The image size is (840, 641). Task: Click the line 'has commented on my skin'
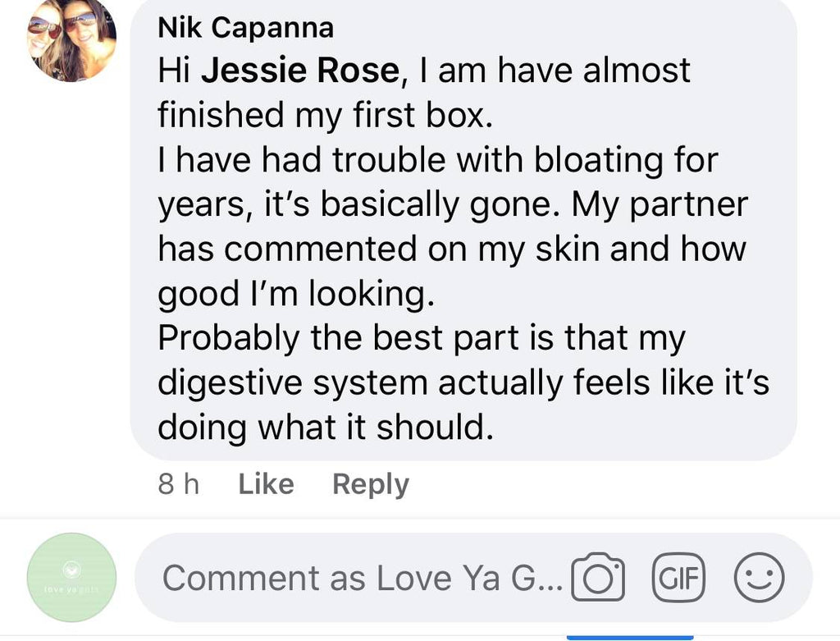pos(452,249)
